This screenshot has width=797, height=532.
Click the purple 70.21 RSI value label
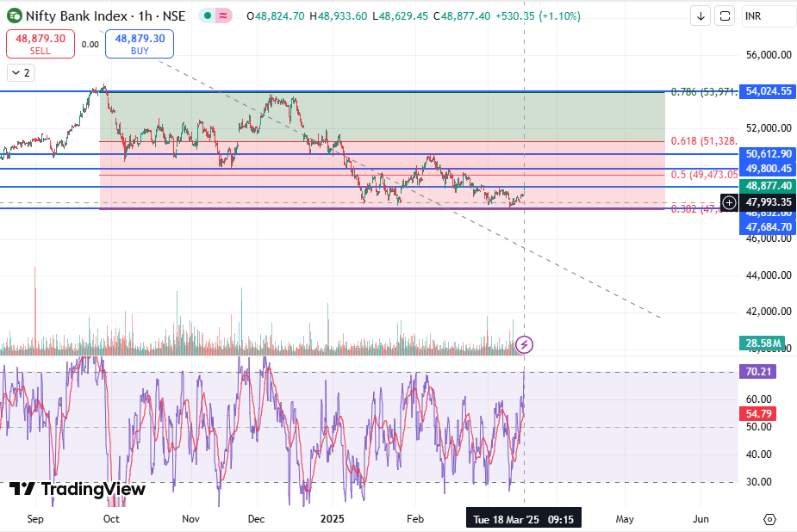[x=758, y=372]
